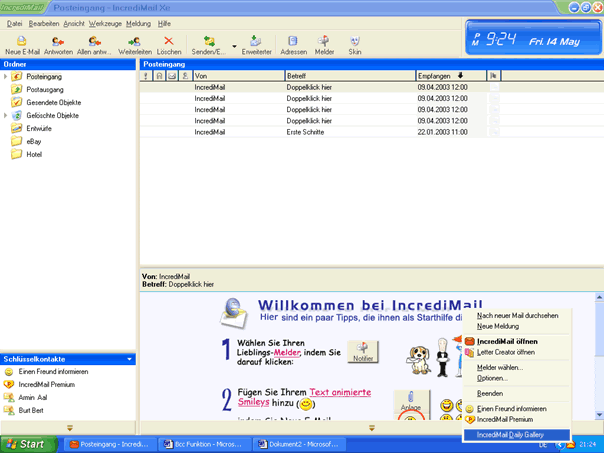Switch to Dokument2 taskbar window
This screenshot has width=605, height=454.
299,444
